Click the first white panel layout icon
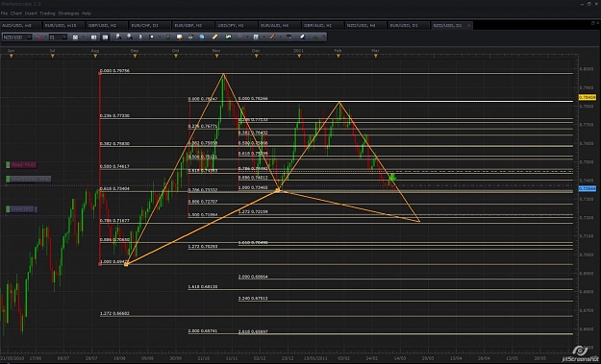The width and height of the screenshot is (601, 364). click(93, 37)
